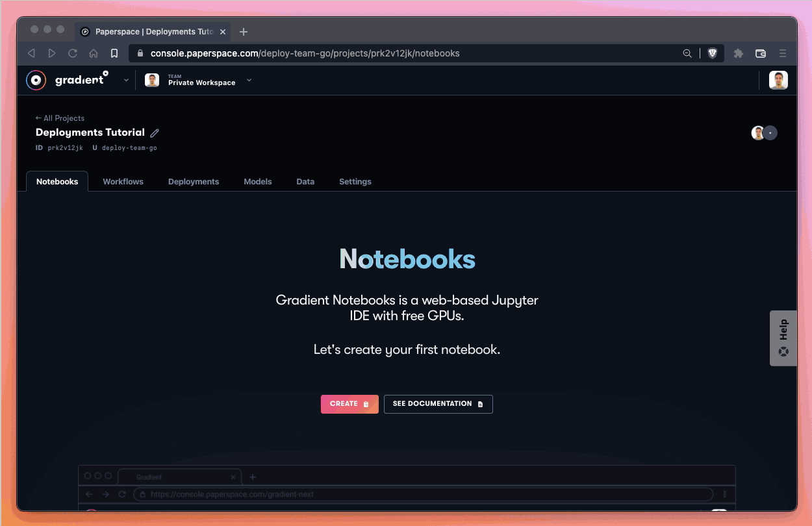Click the deploy-team-go username text
812x526 pixels.
coord(129,148)
